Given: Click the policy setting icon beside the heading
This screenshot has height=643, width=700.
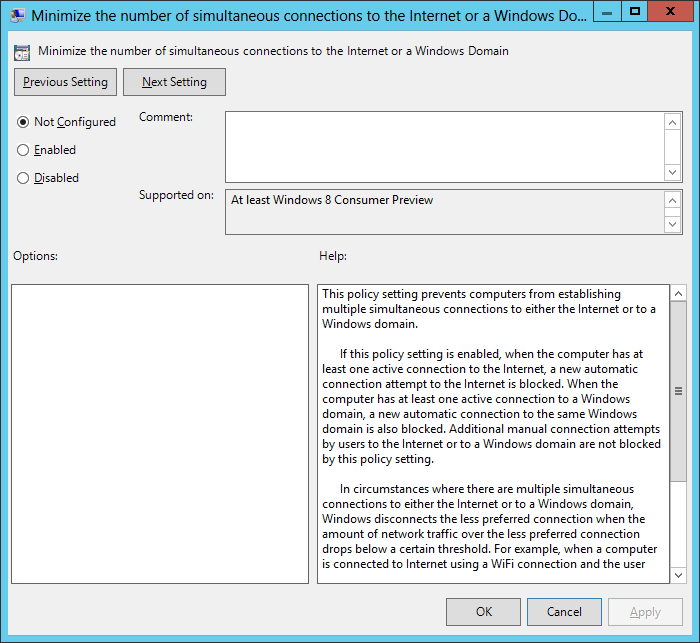Looking at the screenshot, I should (x=22, y=52).
